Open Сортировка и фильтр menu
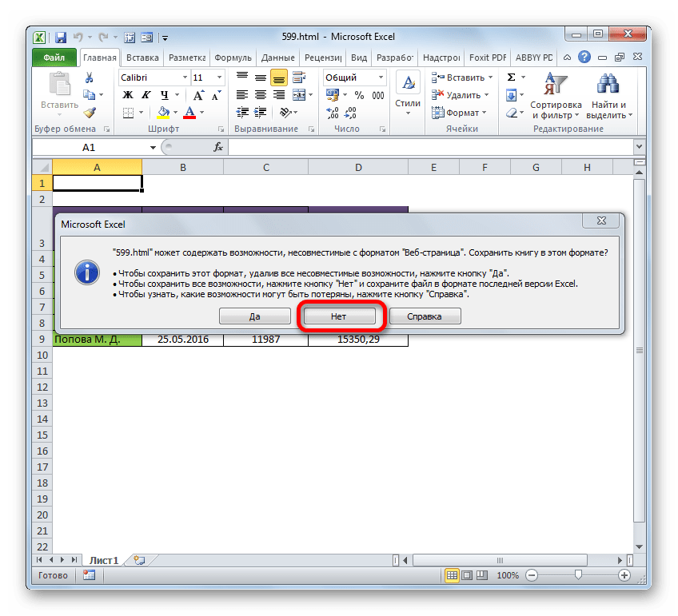678x616 pixels. pyautogui.click(x=556, y=96)
